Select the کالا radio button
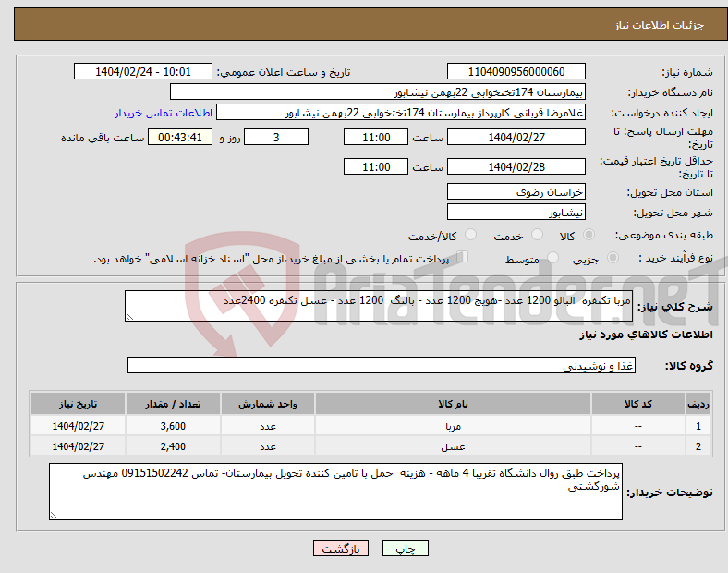Image resolution: width=728 pixels, height=573 pixels. (588, 235)
